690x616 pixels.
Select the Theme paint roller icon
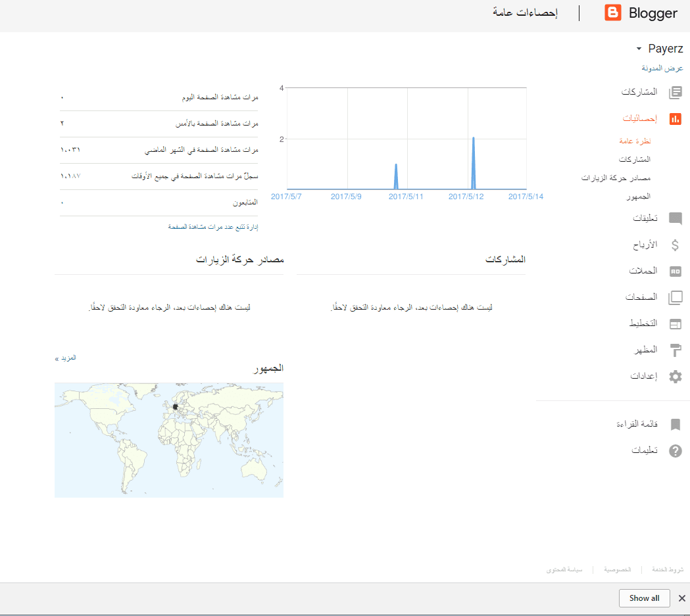tap(675, 350)
